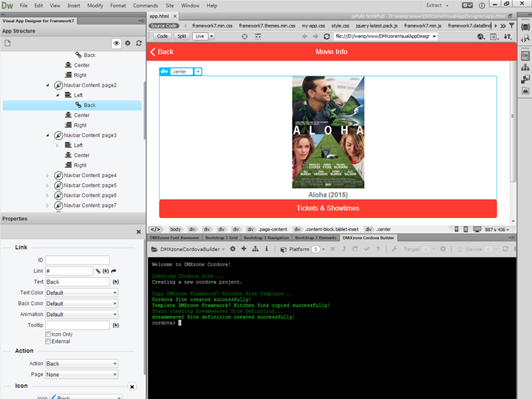This screenshot has width=532, height=399.
Task: Click the share arrow icon next to Link field
Action: coord(114,270)
